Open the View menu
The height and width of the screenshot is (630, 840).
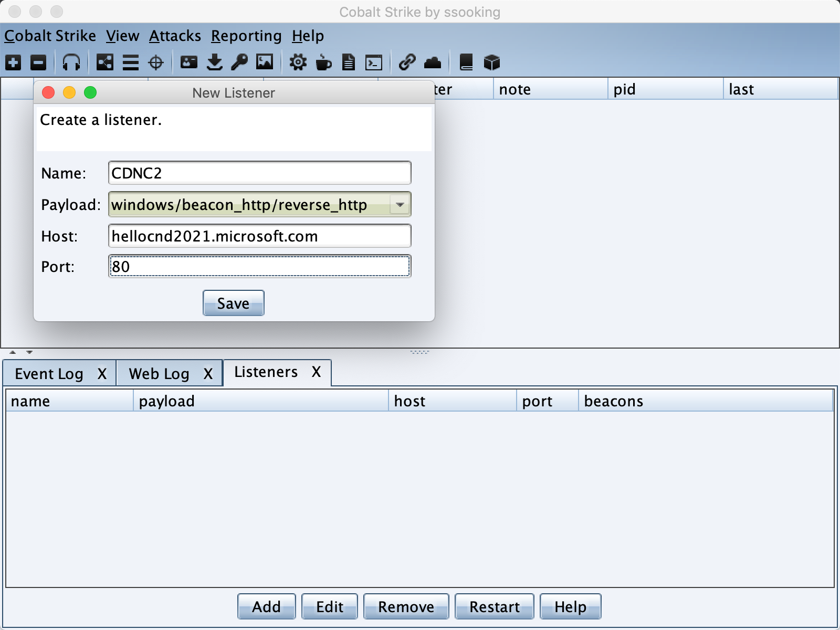[x=123, y=36]
